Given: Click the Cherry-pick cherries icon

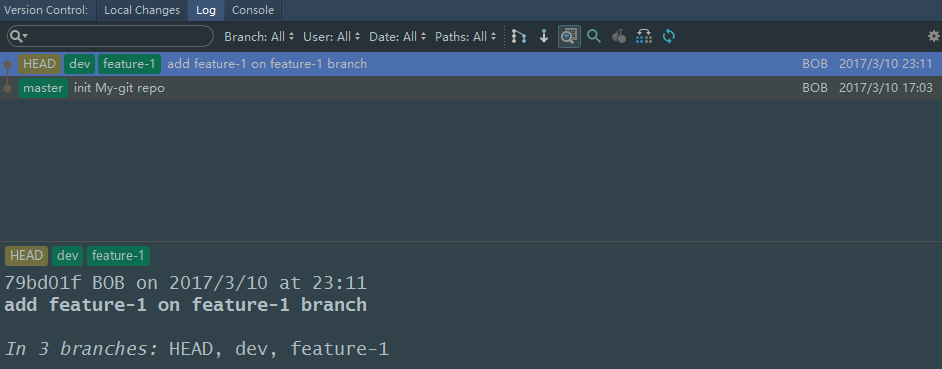Looking at the screenshot, I should (619, 37).
